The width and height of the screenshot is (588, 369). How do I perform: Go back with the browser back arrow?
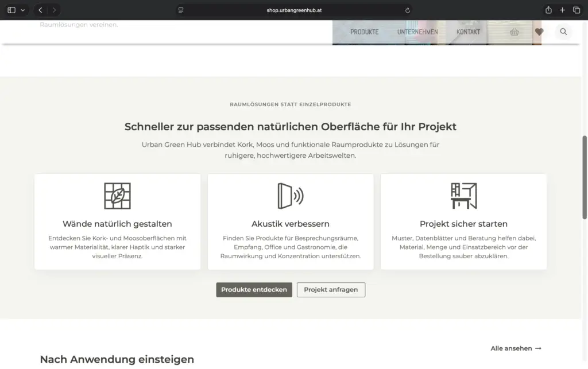tap(41, 10)
